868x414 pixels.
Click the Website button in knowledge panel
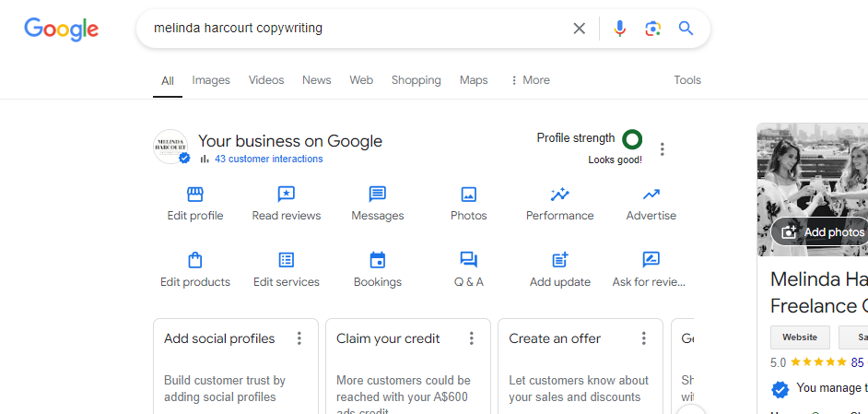(x=800, y=337)
